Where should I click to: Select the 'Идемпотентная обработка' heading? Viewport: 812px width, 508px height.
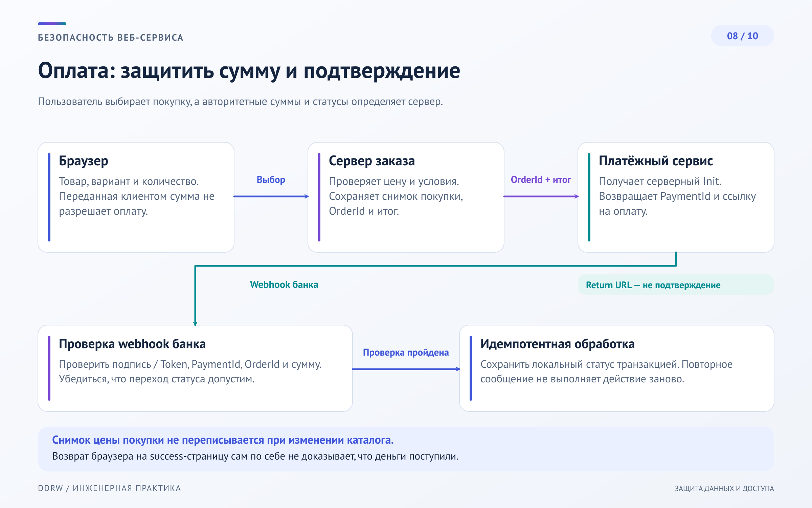[558, 344]
